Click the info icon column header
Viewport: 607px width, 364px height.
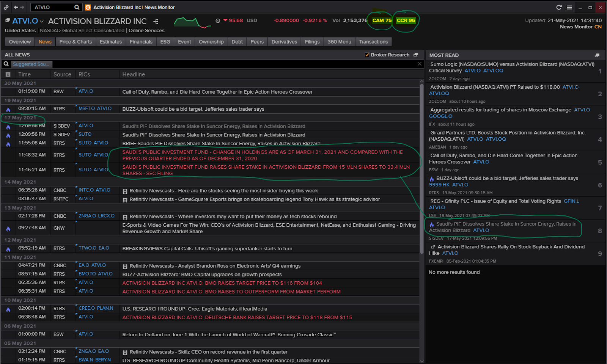(x=8, y=75)
